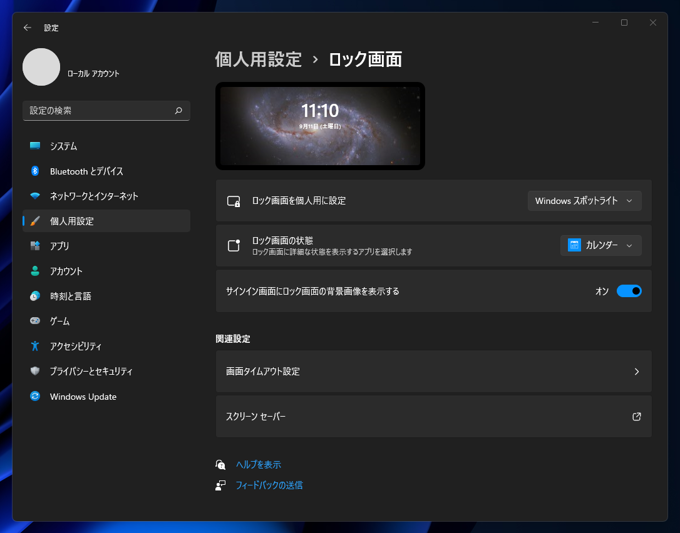
Task: Select アプリ category
Action: (106, 246)
